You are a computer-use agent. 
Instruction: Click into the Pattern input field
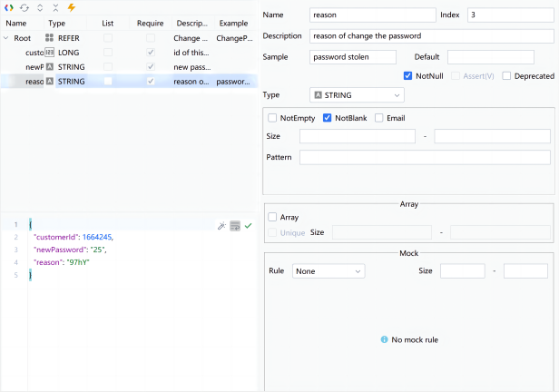tap(424, 157)
